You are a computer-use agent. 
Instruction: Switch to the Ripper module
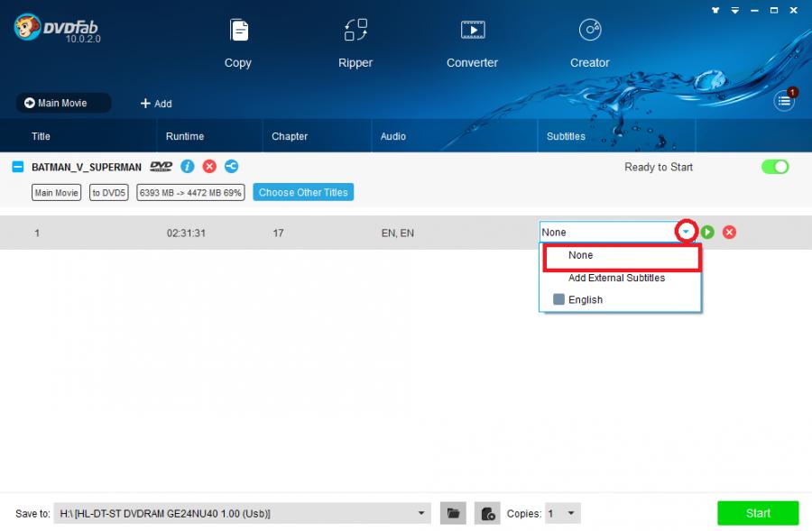(x=355, y=42)
